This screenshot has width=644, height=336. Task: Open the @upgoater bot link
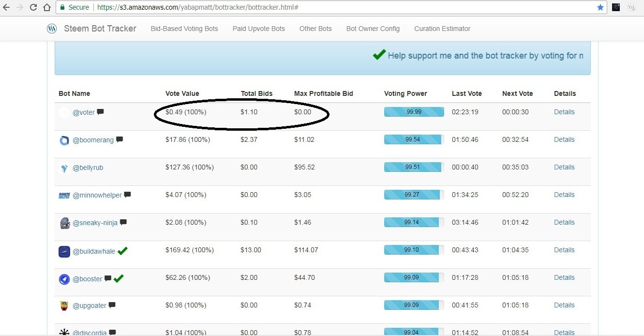point(90,305)
